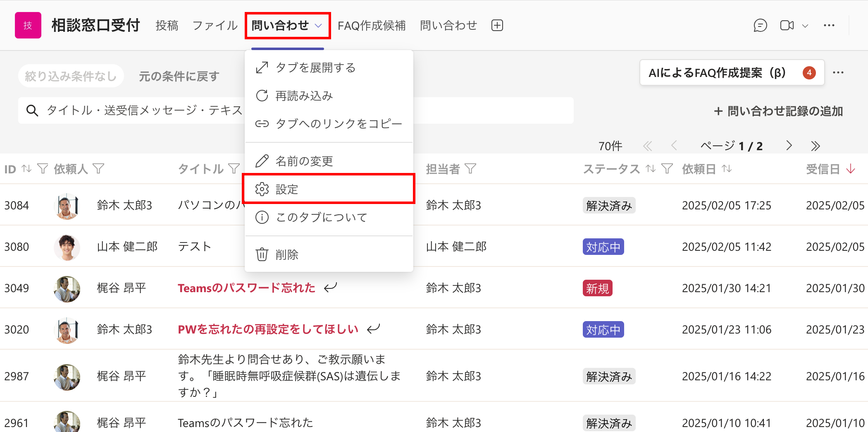Click the avatar of 鈴木 太郎3 in row 3084

[67, 206]
